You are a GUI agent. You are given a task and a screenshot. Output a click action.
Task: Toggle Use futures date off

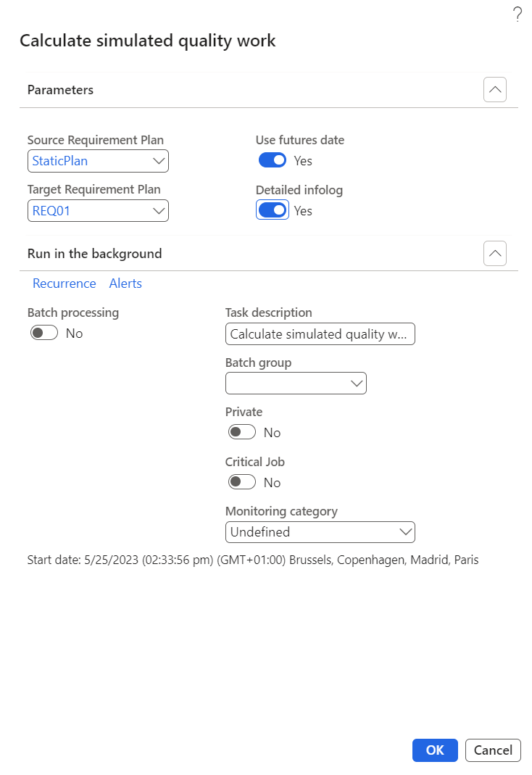click(273, 160)
